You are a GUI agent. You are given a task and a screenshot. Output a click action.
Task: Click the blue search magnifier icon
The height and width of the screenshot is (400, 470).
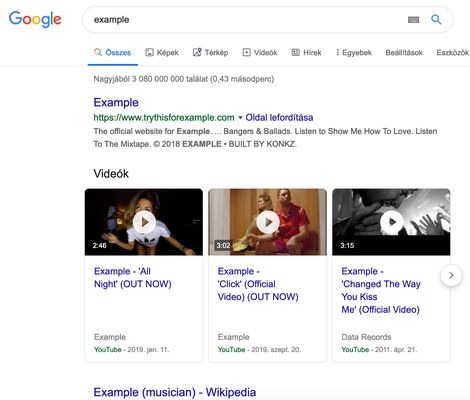pyautogui.click(x=436, y=19)
